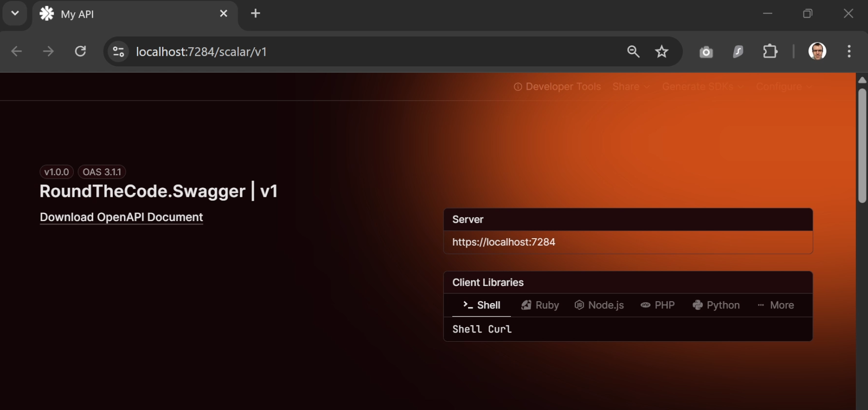Select the https://localhost:7284 server URL
This screenshot has height=410, width=868.
pos(504,242)
